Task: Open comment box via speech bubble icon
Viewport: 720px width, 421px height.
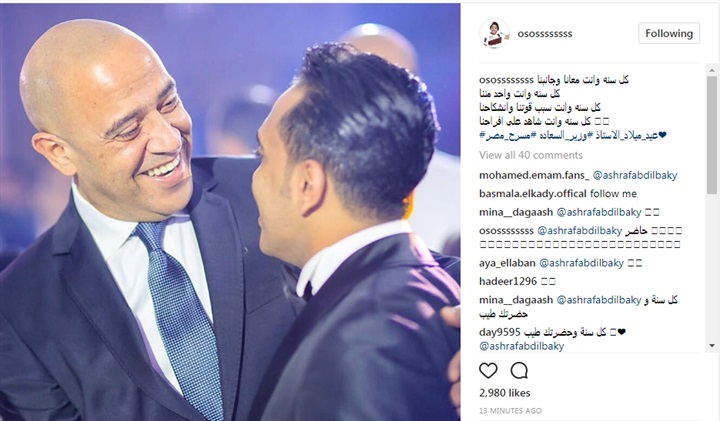Action: [x=519, y=370]
